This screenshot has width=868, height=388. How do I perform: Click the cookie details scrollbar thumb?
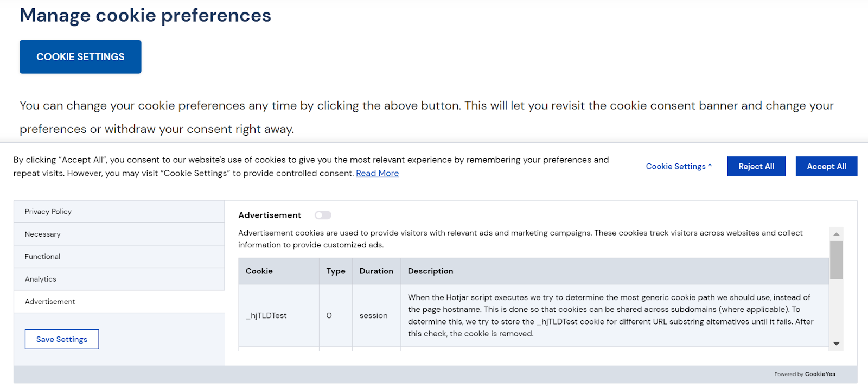coord(837,259)
